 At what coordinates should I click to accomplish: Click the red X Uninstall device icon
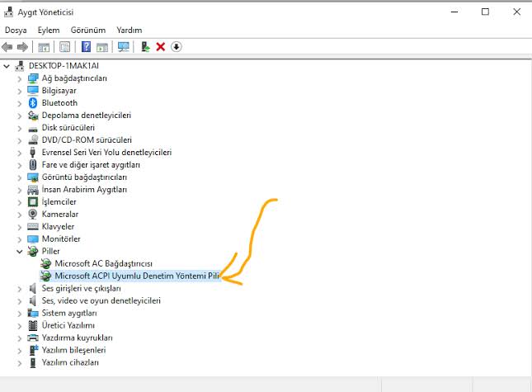161,47
